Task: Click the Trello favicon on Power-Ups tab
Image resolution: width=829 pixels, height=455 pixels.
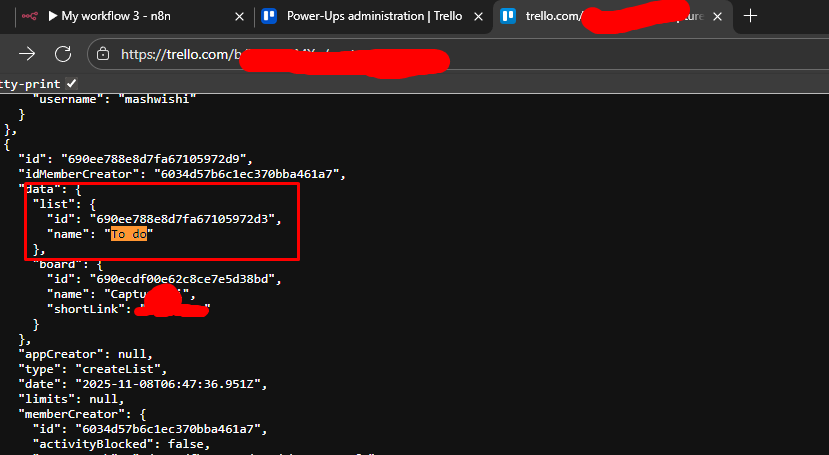Action: click(270, 16)
